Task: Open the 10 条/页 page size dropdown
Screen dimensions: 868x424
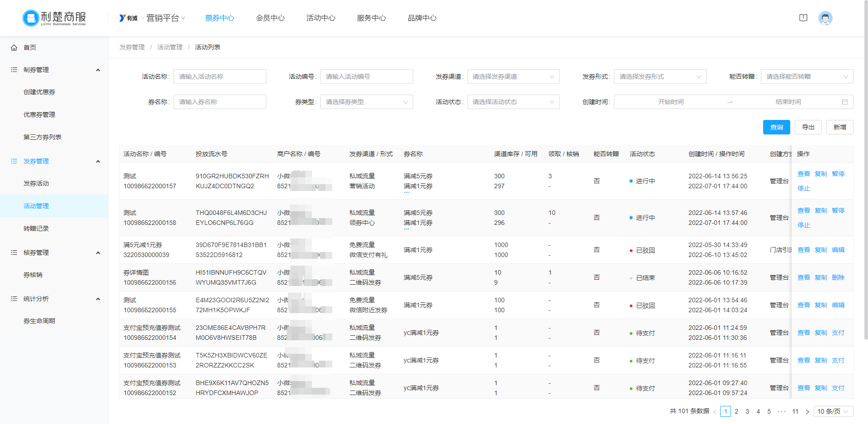Action: [834, 411]
